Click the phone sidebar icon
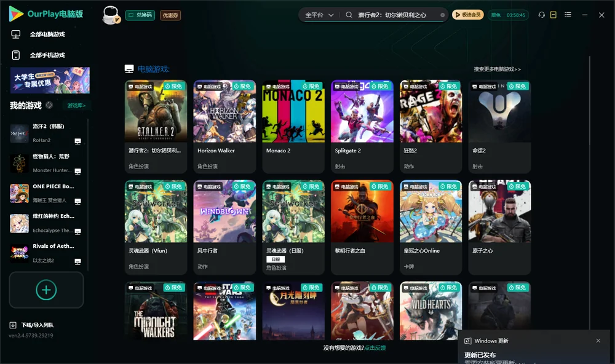615x364 pixels. tap(16, 55)
